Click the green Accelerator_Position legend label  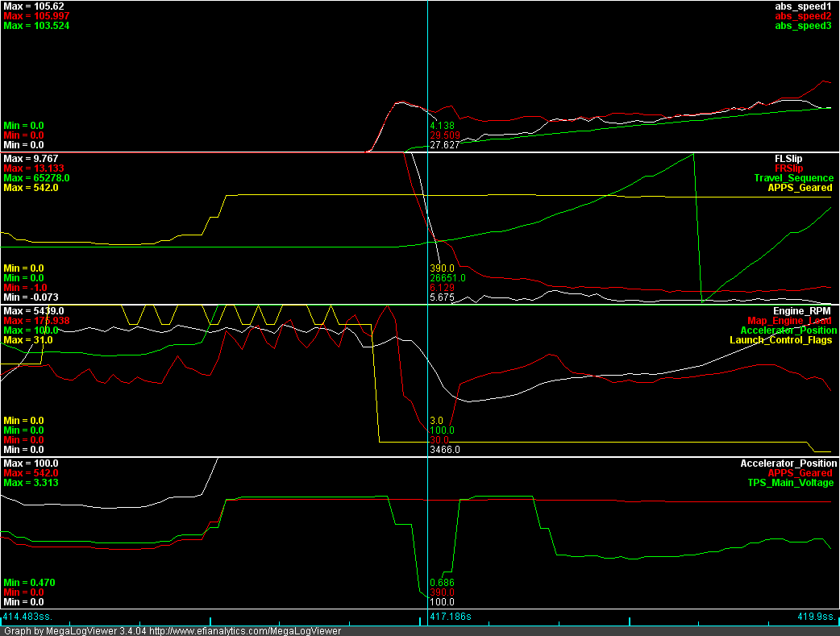point(788,330)
